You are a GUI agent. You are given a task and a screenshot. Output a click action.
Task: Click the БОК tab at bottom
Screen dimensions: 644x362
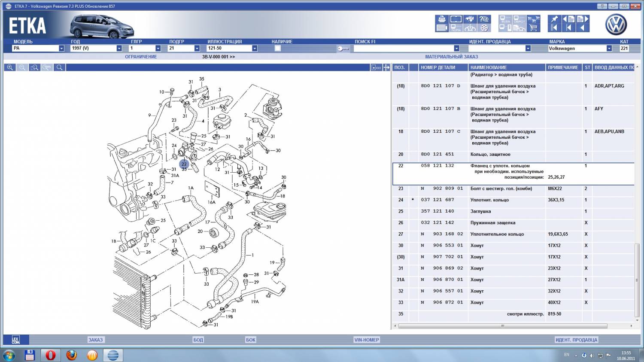click(251, 340)
